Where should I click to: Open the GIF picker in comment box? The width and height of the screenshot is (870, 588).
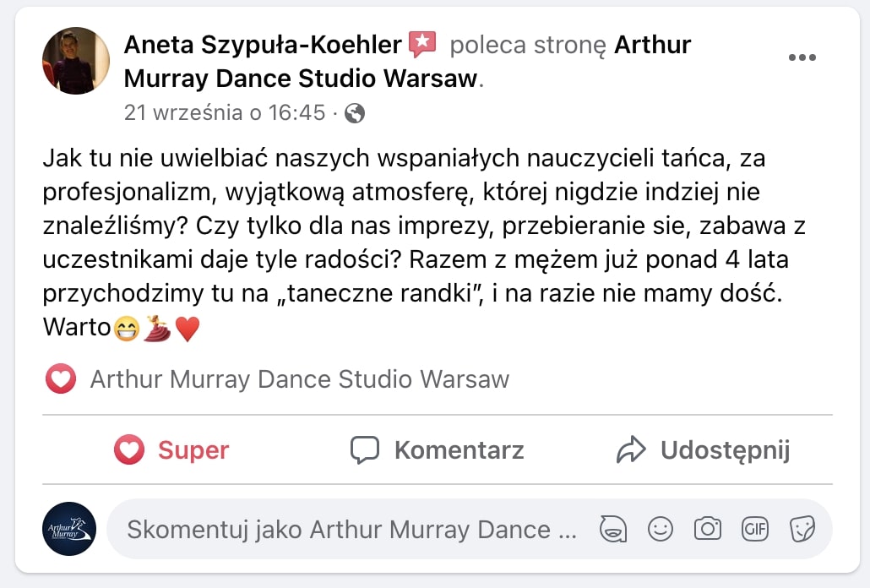coord(754,530)
